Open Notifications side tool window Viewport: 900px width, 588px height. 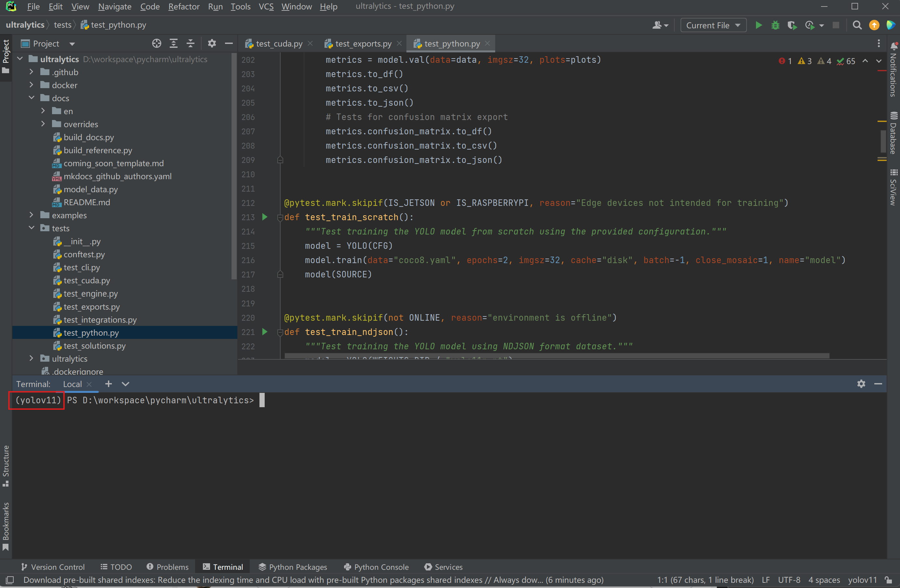coord(893,69)
